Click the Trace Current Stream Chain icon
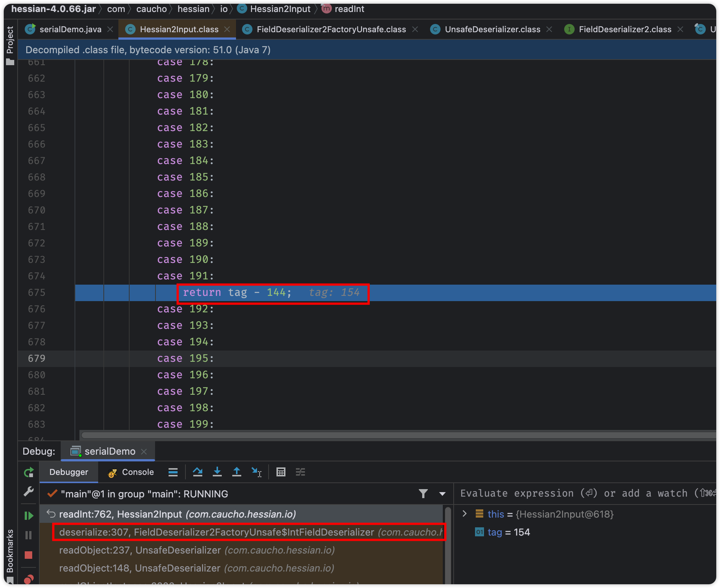The image size is (720, 588). tap(300, 472)
